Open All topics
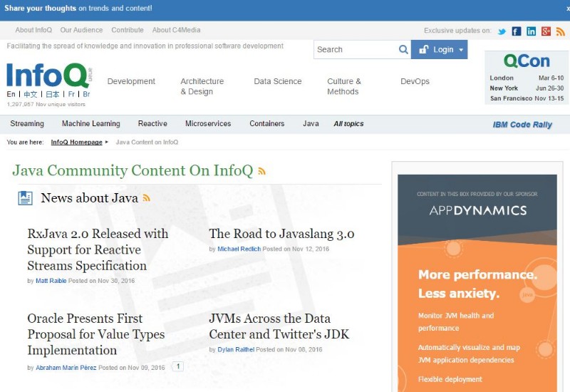Screen dimensions: 570x392 (348, 124)
